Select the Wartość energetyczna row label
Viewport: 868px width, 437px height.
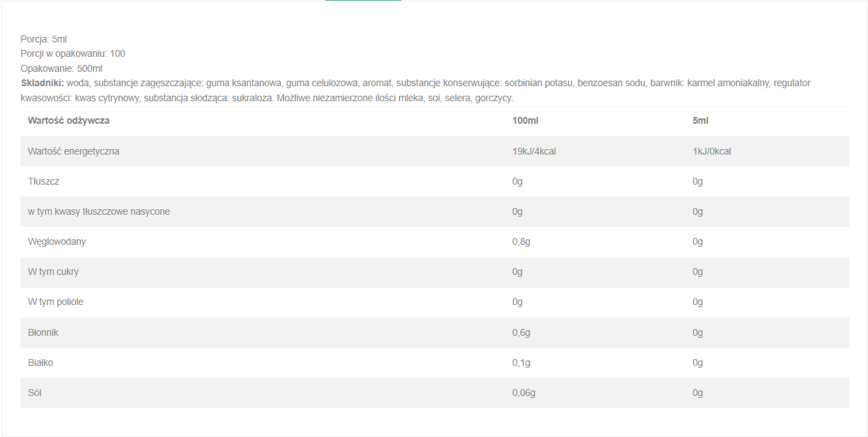click(74, 151)
